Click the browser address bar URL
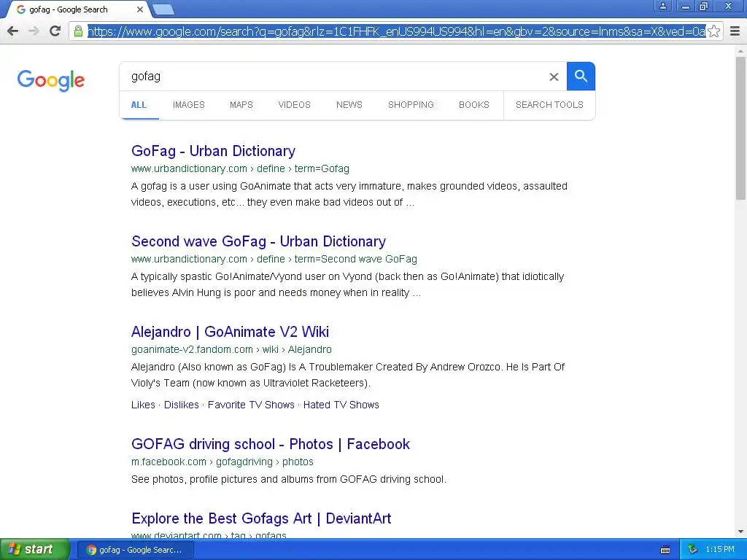Viewport: 747px width, 560px height. tap(396, 31)
